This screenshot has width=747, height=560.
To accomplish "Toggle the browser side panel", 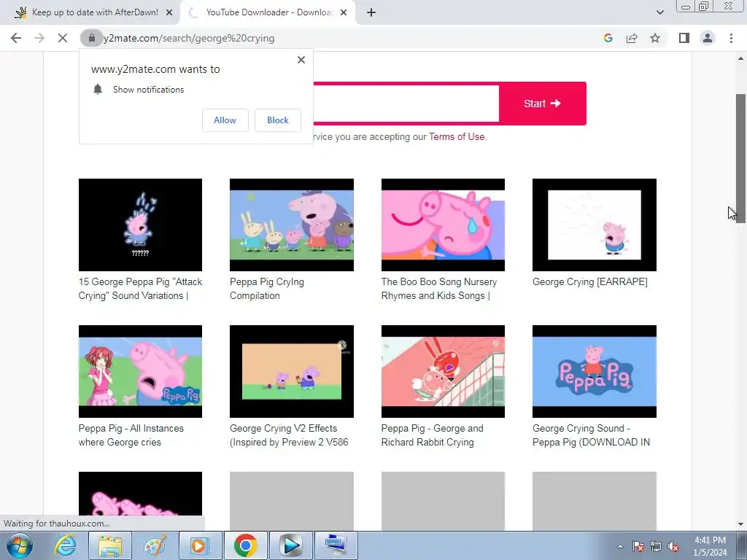I will point(684,38).
